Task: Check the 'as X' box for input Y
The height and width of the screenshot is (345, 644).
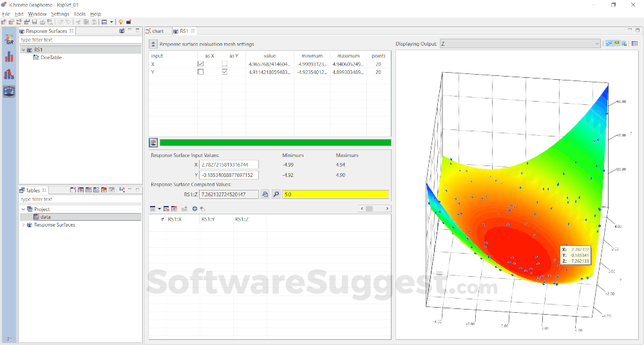Action: click(200, 72)
